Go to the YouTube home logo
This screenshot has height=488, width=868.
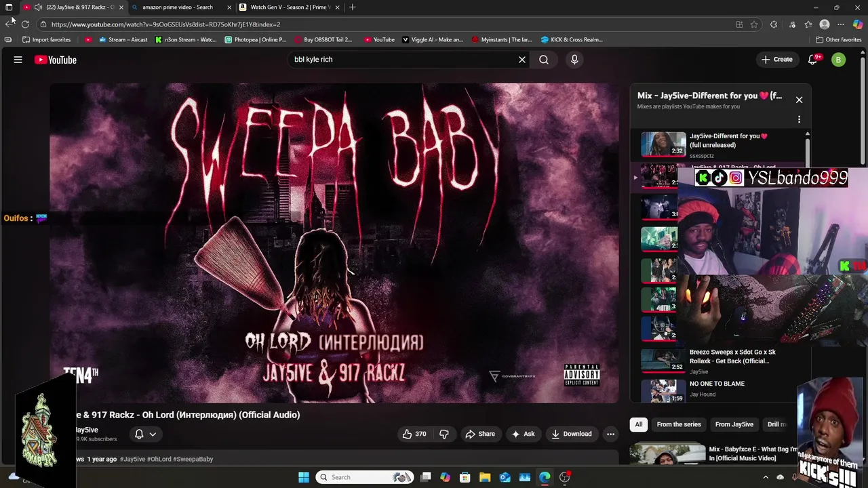[56, 60]
